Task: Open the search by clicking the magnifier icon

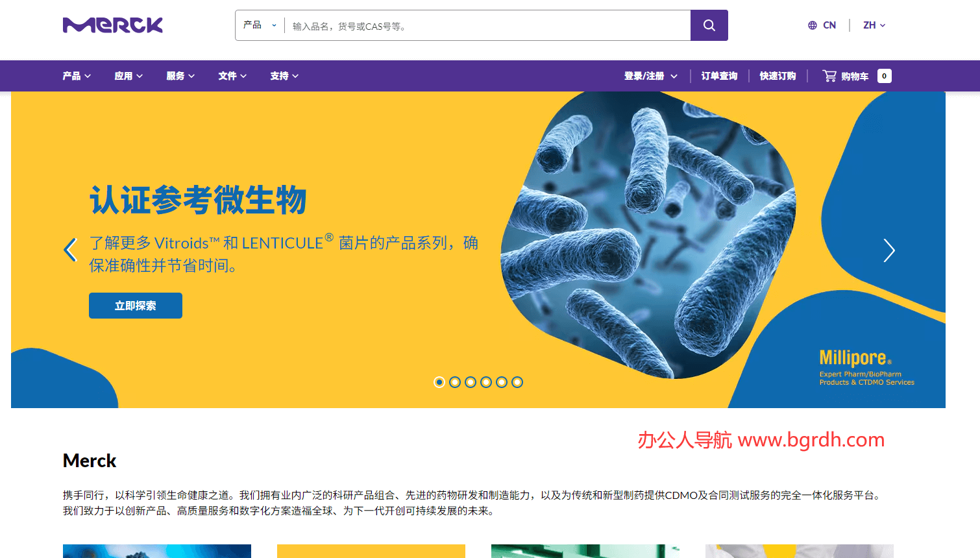Action: 708,25
